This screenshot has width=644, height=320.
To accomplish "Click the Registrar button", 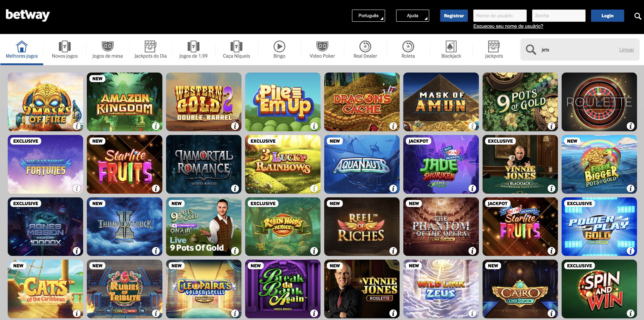I will [x=454, y=15].
